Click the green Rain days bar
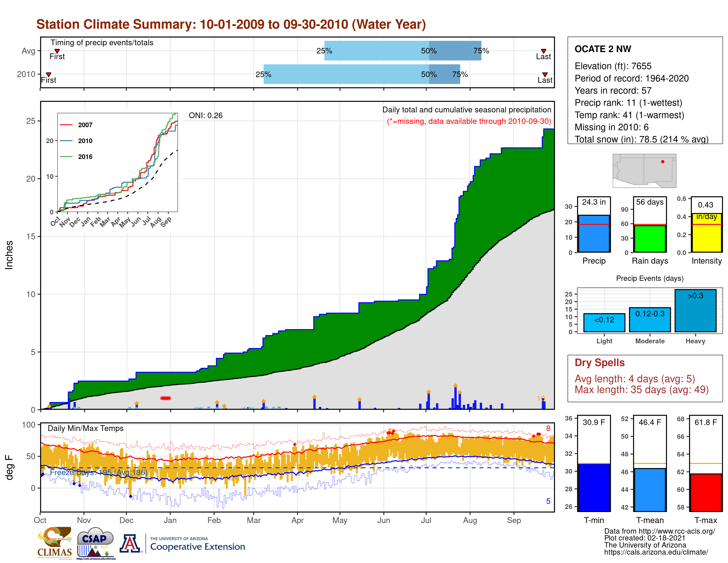 (650, 239)
